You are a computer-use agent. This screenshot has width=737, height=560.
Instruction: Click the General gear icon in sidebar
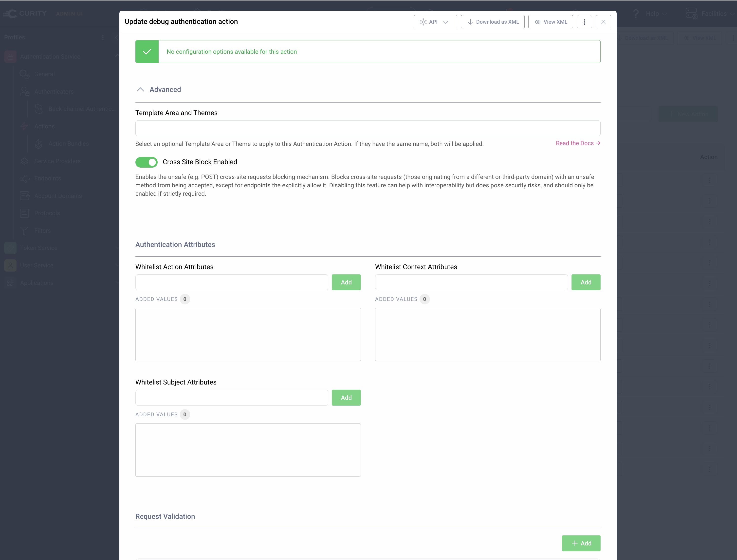(x=24, y=74)
